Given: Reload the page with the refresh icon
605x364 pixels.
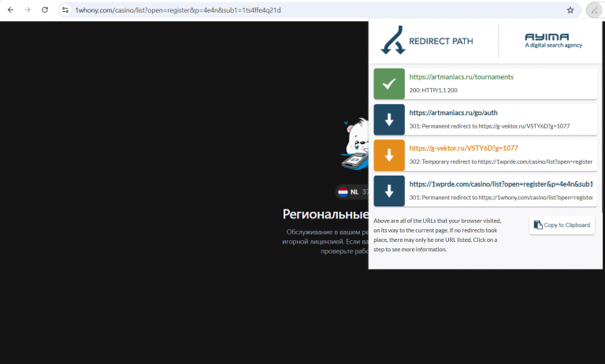Looking at the screenshot, I should [45, 10].
